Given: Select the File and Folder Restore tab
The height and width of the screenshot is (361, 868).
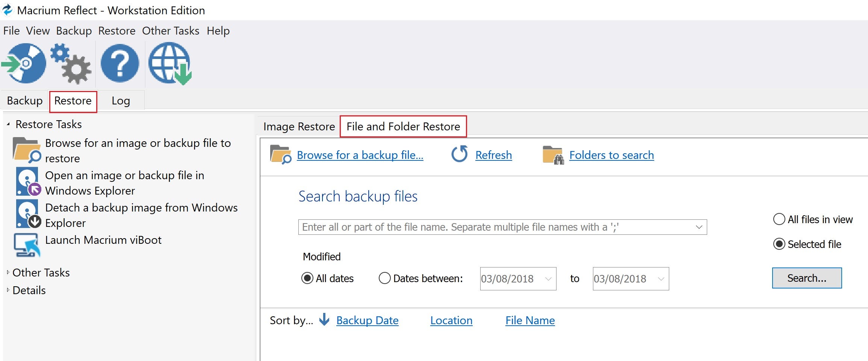Looking at the screenshot, I should (x=403, y=126).
